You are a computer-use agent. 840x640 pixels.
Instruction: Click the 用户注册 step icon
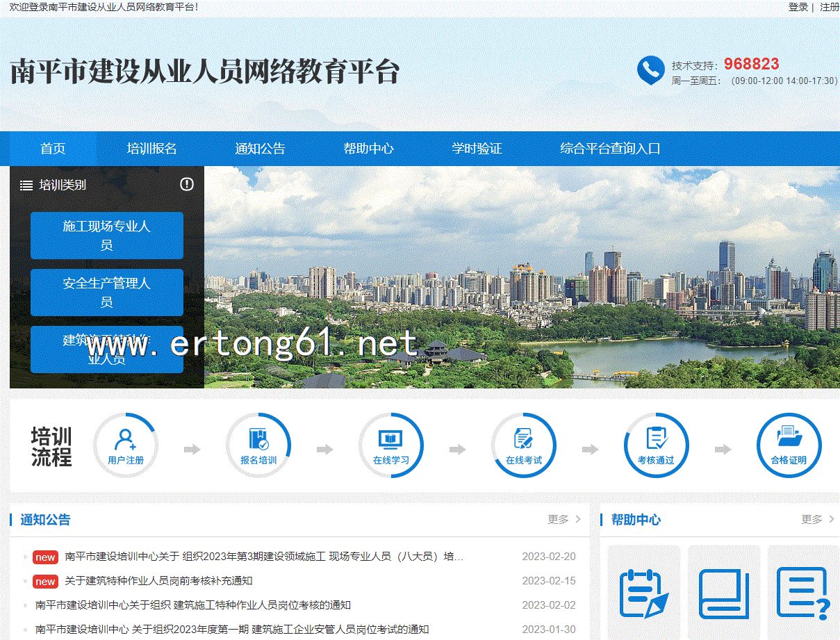[126, 445]
